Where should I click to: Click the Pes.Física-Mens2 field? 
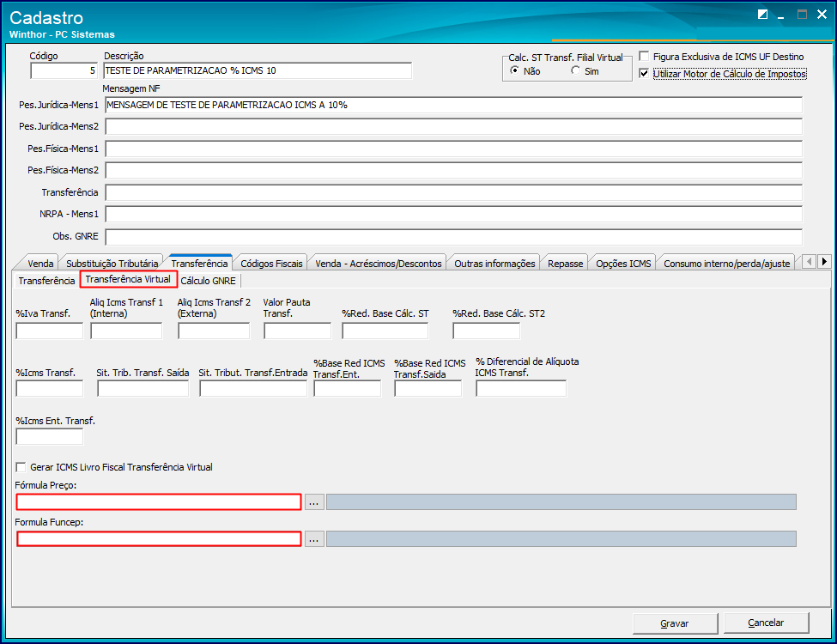(454, 170)
